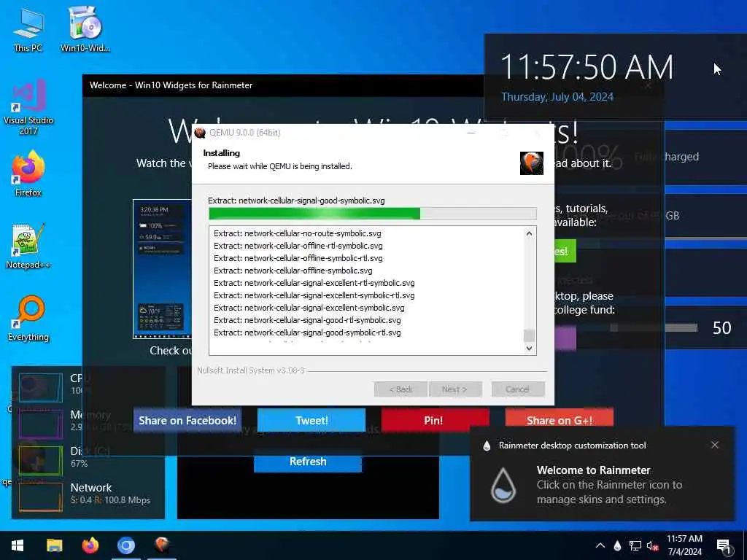Minimize the QEMU installer window

471,133
